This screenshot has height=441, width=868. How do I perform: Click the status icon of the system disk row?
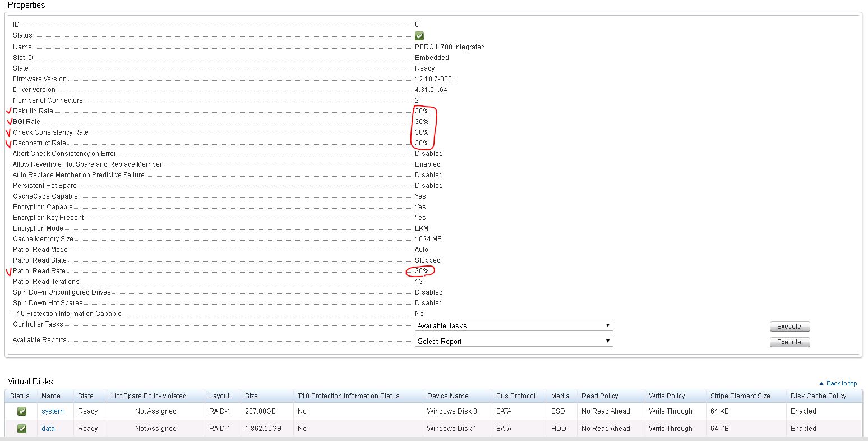(22, 411)
